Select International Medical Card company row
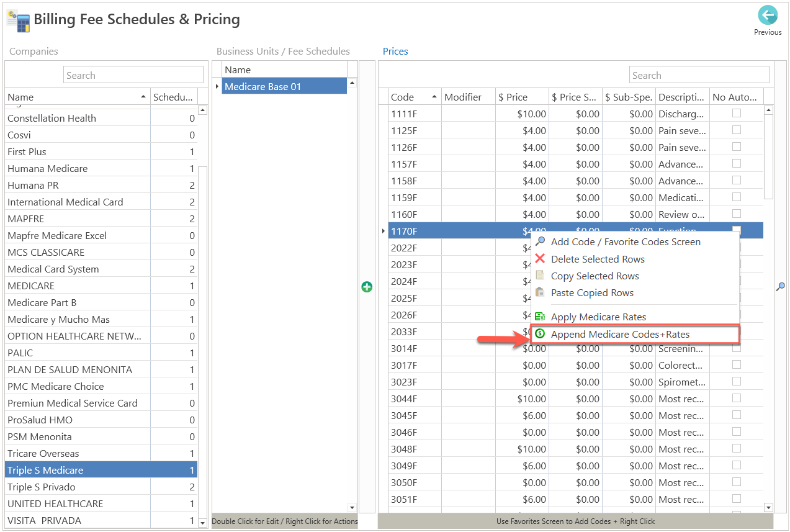Viewport: 790px width, 532px height. tap(101, 202)
